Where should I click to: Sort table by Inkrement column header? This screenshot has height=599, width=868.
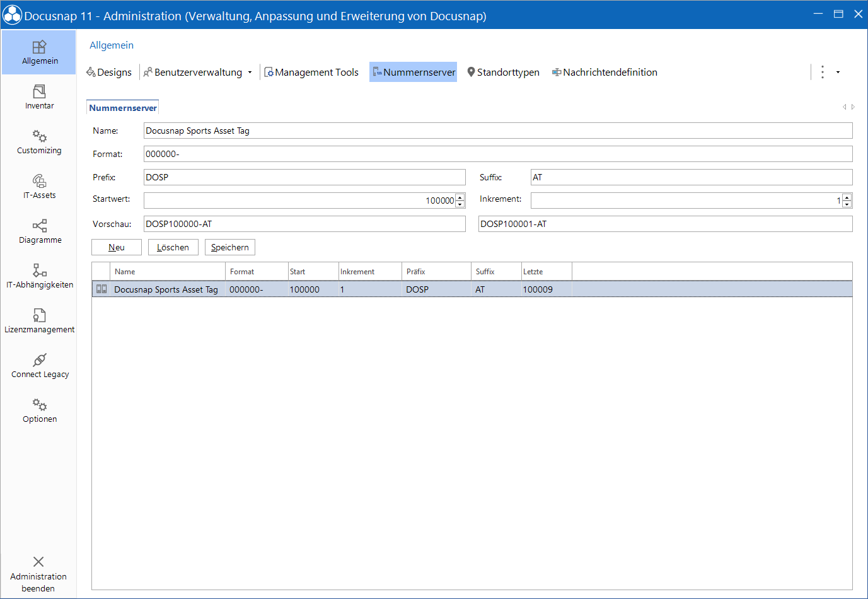(x=370, y=272)
